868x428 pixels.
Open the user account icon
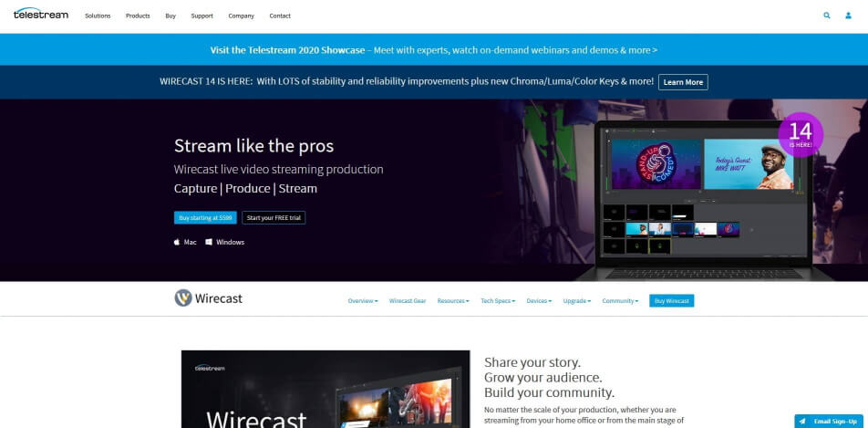(x=848, y=16)
